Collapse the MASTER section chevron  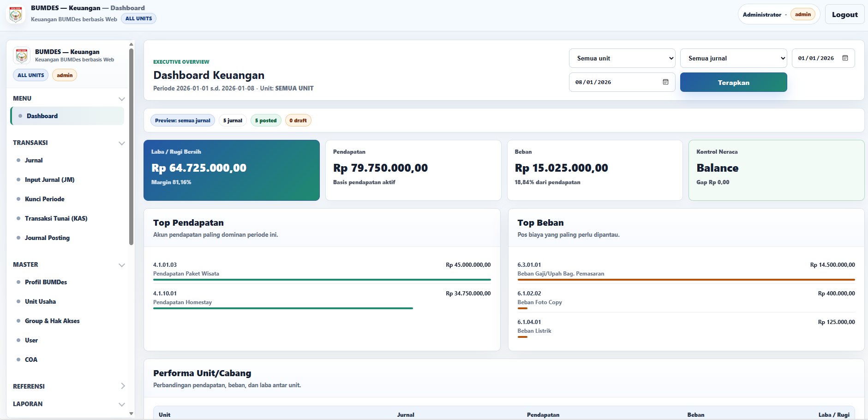(122, 265)
